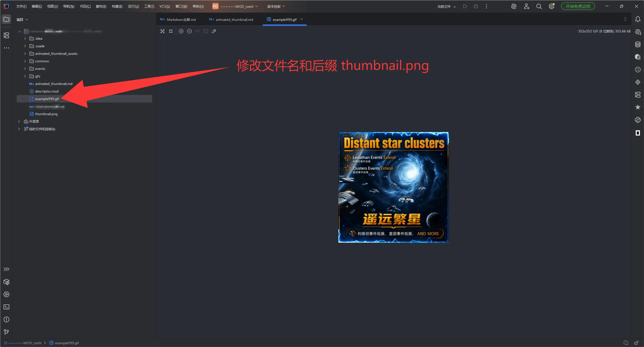The height and width of the screenshot is (347, 644).
Task: Reset image to actual size 1:1
Action: 197,31
